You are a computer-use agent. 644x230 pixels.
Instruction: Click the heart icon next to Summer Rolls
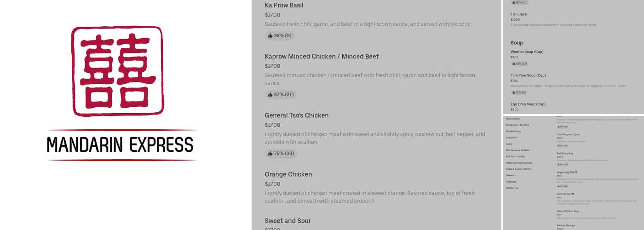click(573, 194)
